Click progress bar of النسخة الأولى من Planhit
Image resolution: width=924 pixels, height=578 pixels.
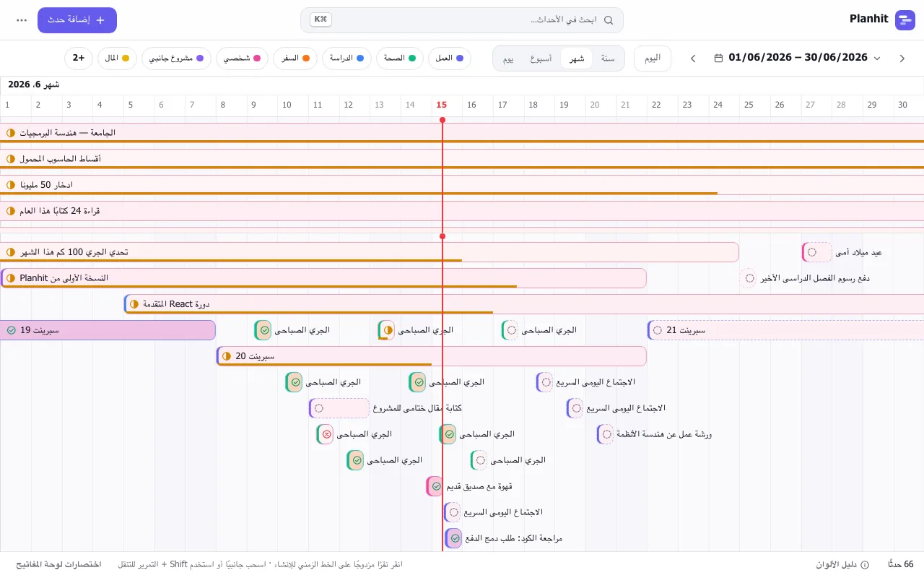tap(258, 286)
